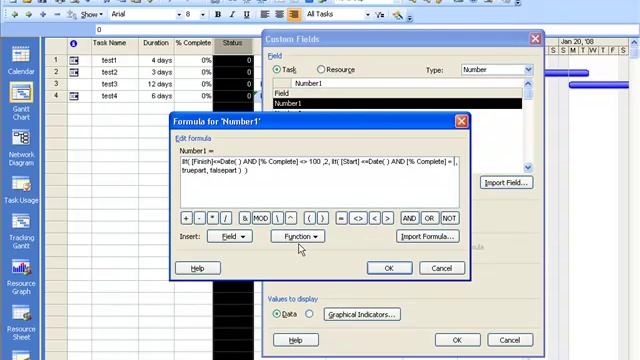
Task: Click the AutoFilter icon in toolbar
Action: point(380,15)
